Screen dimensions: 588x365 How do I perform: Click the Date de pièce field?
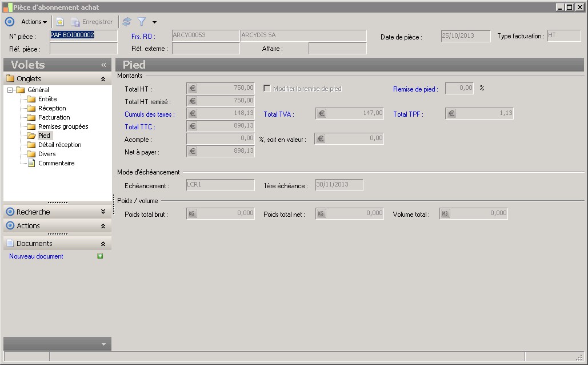click(466, 36)
